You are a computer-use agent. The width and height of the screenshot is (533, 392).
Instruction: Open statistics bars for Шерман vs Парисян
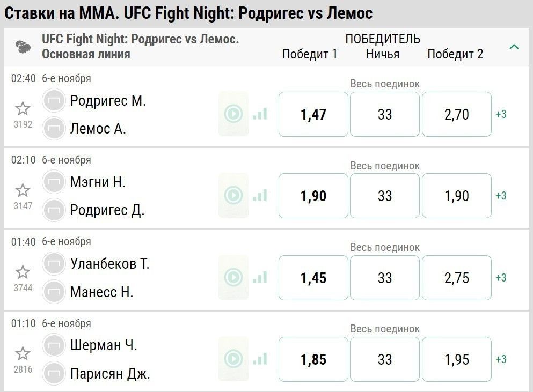tap(260, 359)
